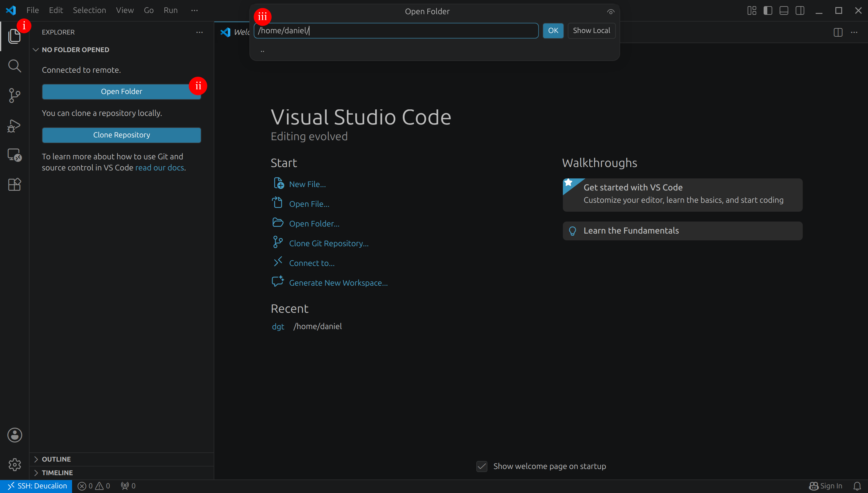The width and height of the screenshot is (868, 493).
Task: Open Explorer Views and More Actions ellipsis
Action: pos(200,32)
